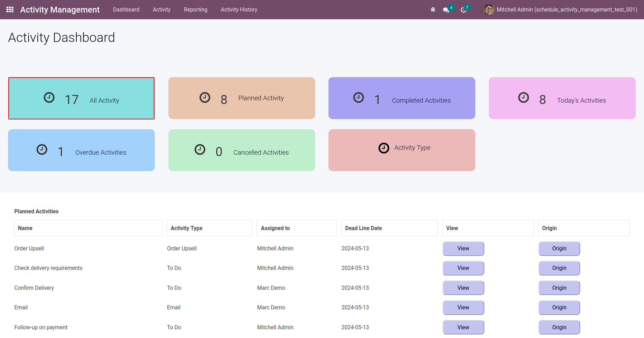Click Marc Demo in Confirm Delivery row
The image size is (644, 338).
tap(271, 288)
